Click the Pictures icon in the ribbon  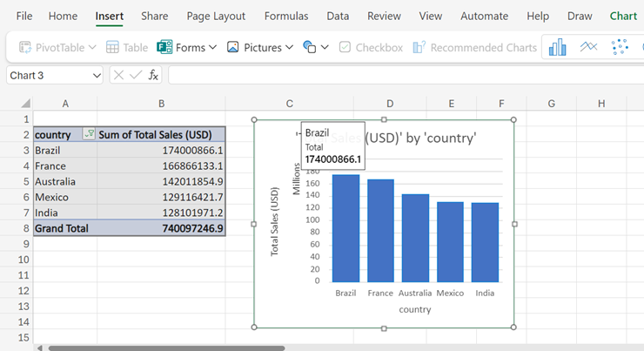pyautogui.click(x=233, y=47)
